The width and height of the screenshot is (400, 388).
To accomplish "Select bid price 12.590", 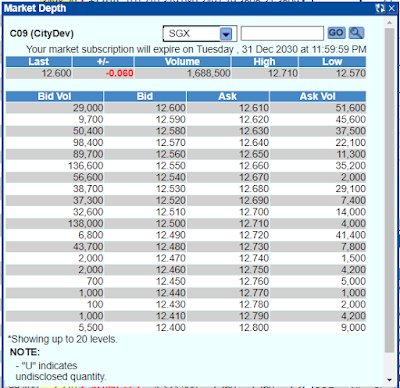I will 171,119.
